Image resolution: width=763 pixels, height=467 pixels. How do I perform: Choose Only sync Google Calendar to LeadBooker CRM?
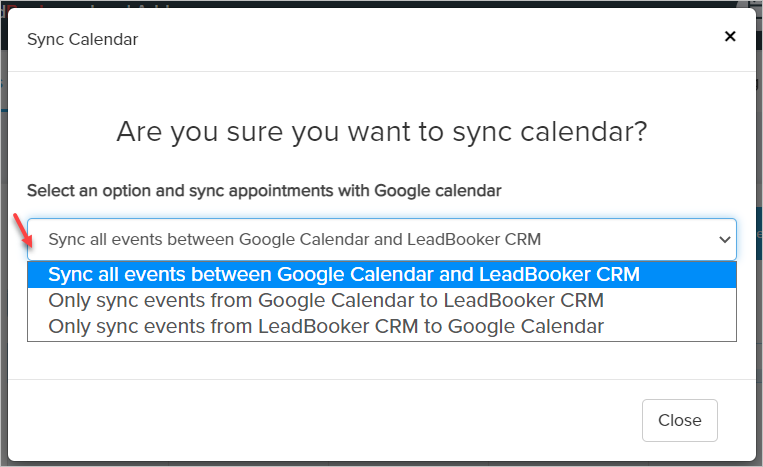click(326, 300)
